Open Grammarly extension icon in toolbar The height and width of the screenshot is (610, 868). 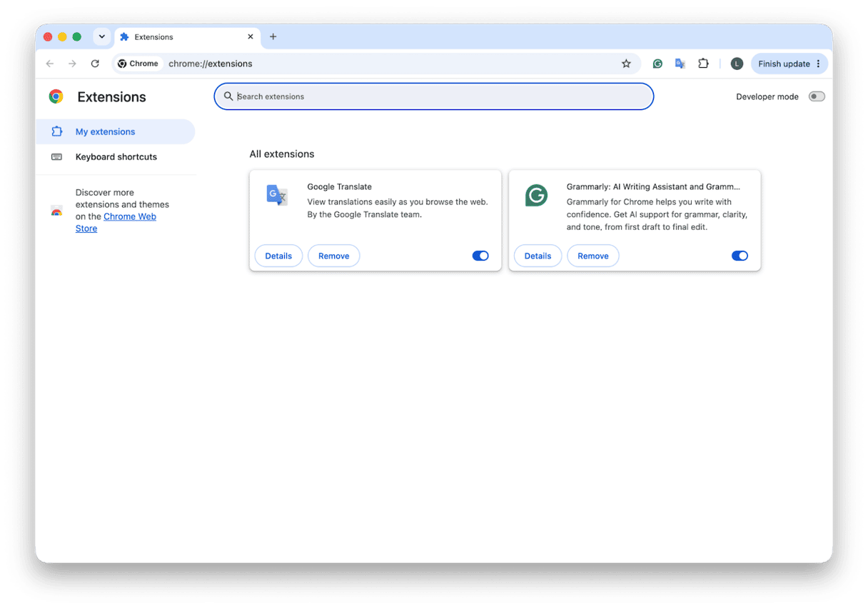[x=657, y=64]
